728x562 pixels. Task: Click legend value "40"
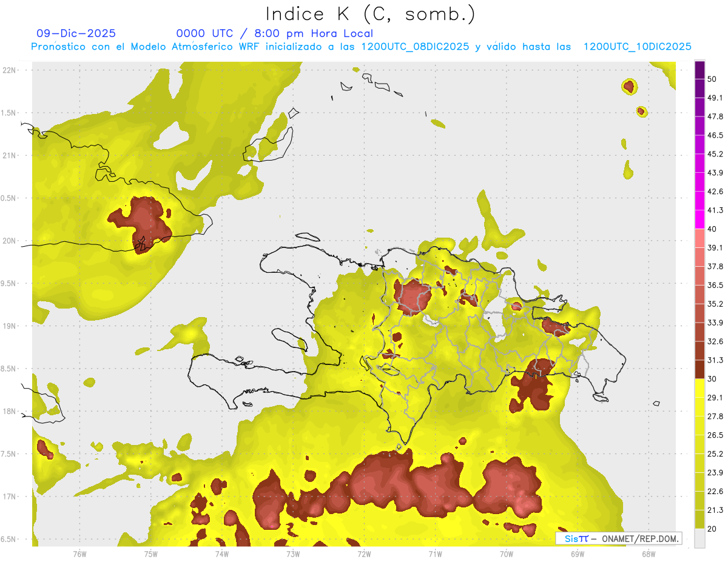point(712,229)
